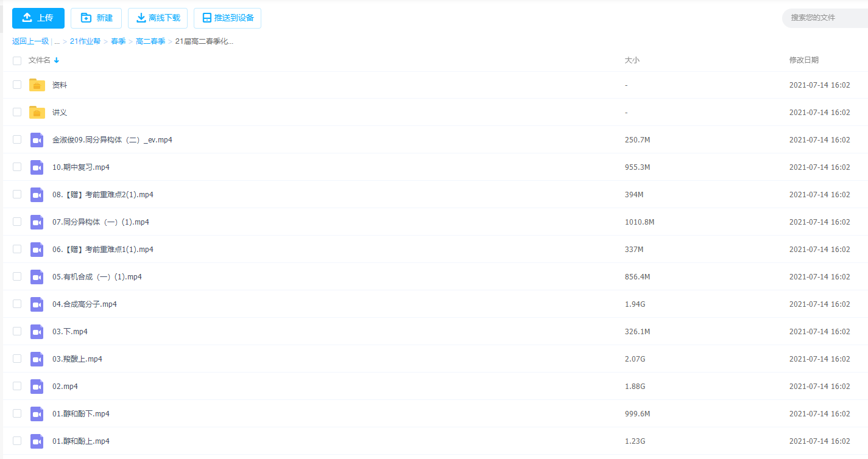Check the box for 资料 folder

pos(17,85)
